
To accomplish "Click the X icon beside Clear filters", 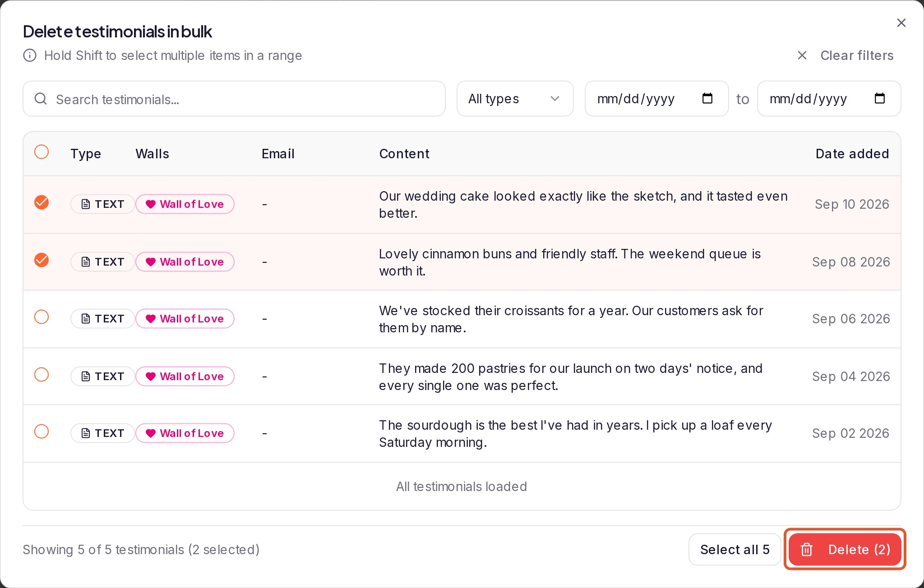I will pos(802,55).
